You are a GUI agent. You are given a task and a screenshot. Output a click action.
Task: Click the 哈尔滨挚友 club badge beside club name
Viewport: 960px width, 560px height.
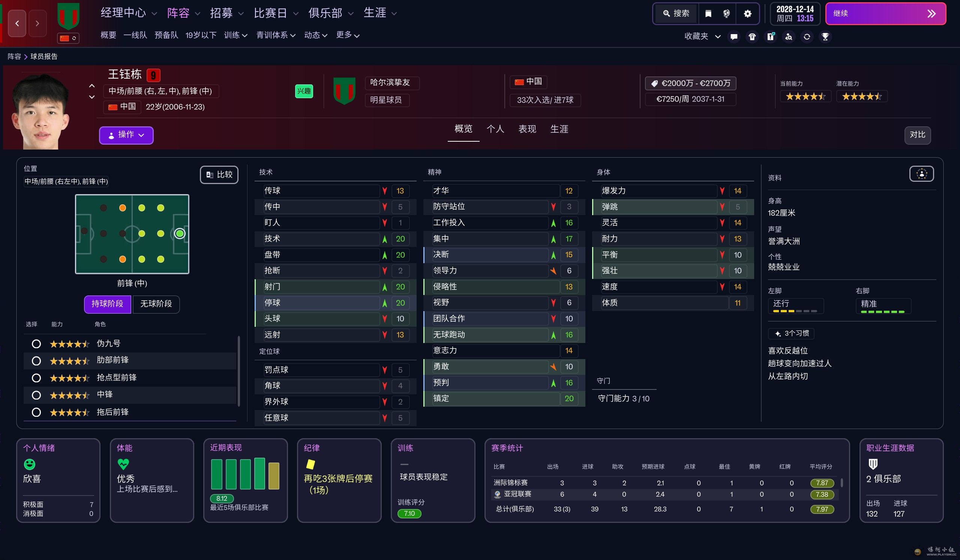click(x=344, y=91)
